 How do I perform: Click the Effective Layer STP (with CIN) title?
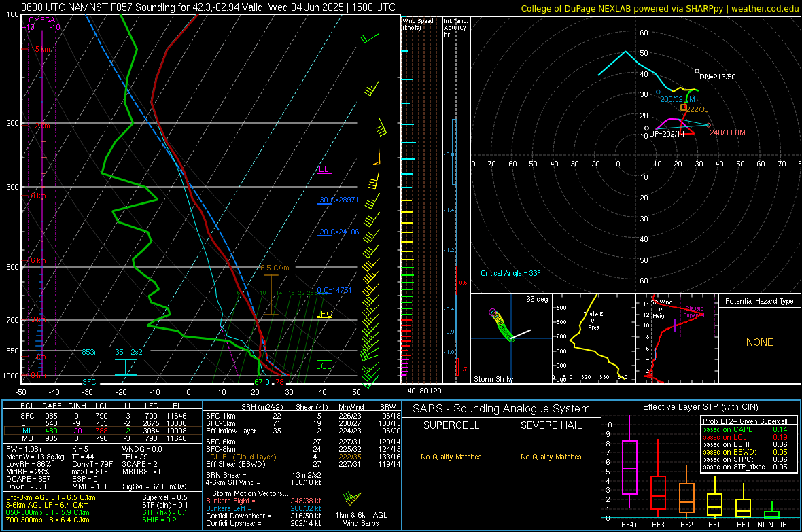(x=700, y=407)
